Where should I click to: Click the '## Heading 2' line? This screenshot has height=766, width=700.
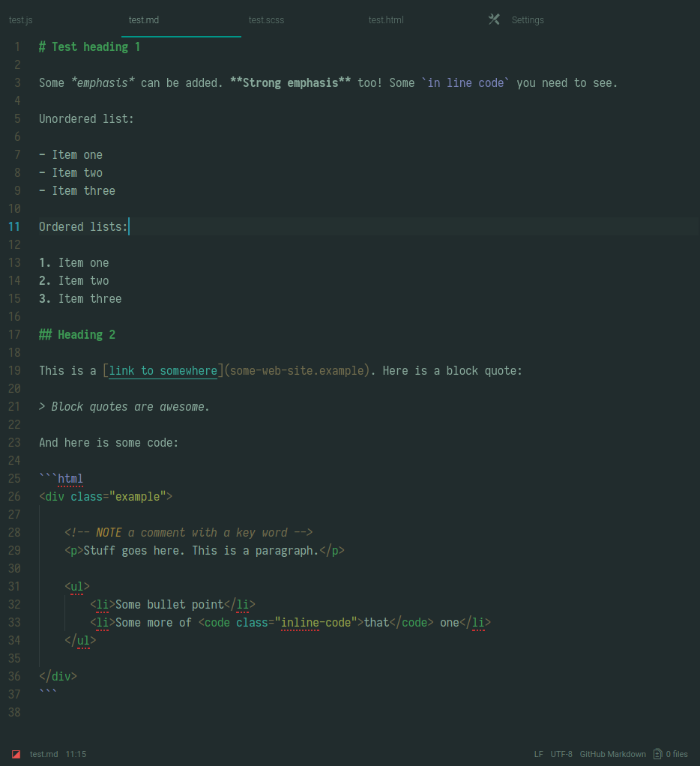pyautogui.click(x=77, y=334)
